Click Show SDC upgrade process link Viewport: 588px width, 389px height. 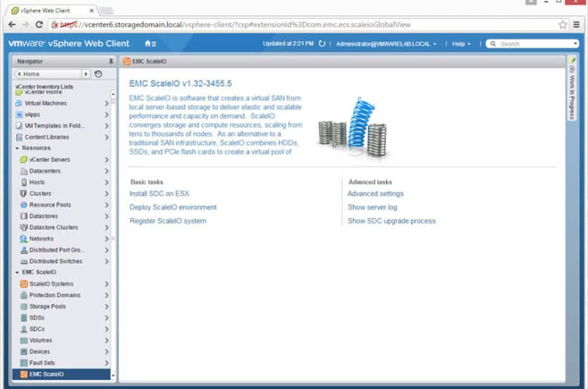[391, 221]
